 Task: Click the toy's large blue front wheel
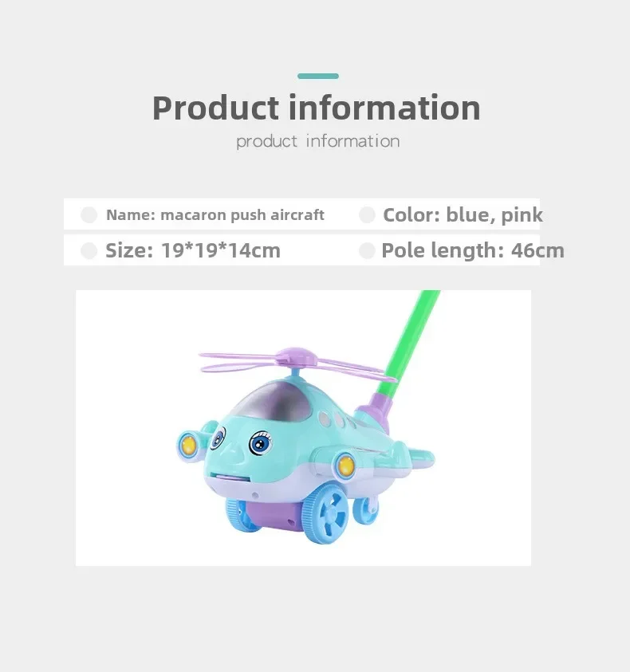point(326,517)
